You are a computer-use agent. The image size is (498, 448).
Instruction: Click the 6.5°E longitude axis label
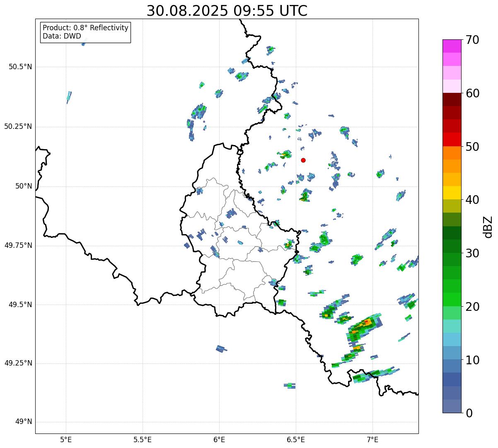tap(296, 439)
